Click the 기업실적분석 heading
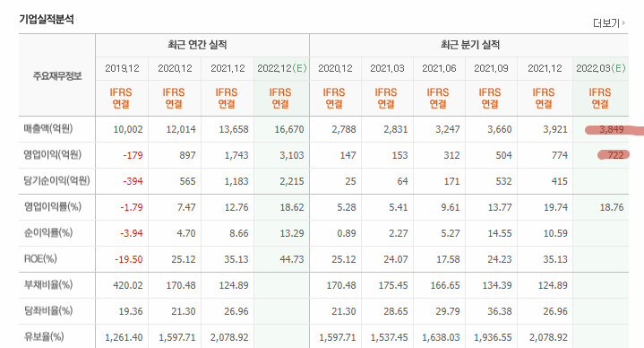This screenshot has width=644, height=348. tap(47, 20)
